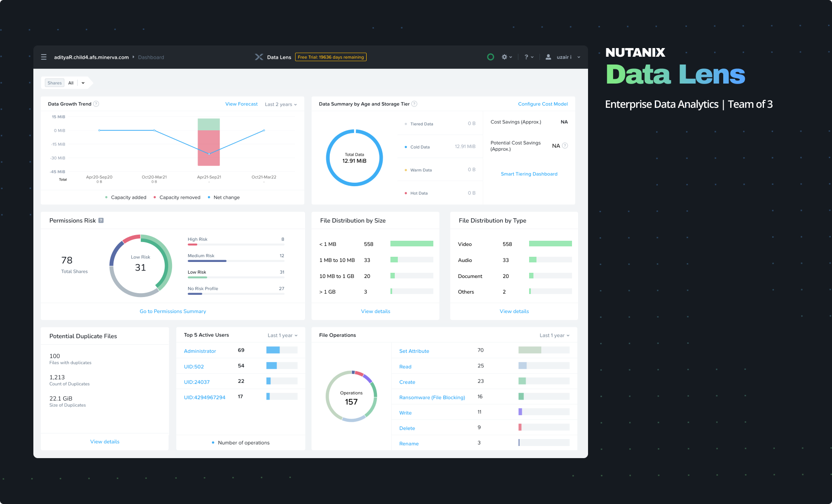Open the hamburger navigation menu
Image resolution: width=832 pixels, height=504 pixels.
tap(44, 57)
